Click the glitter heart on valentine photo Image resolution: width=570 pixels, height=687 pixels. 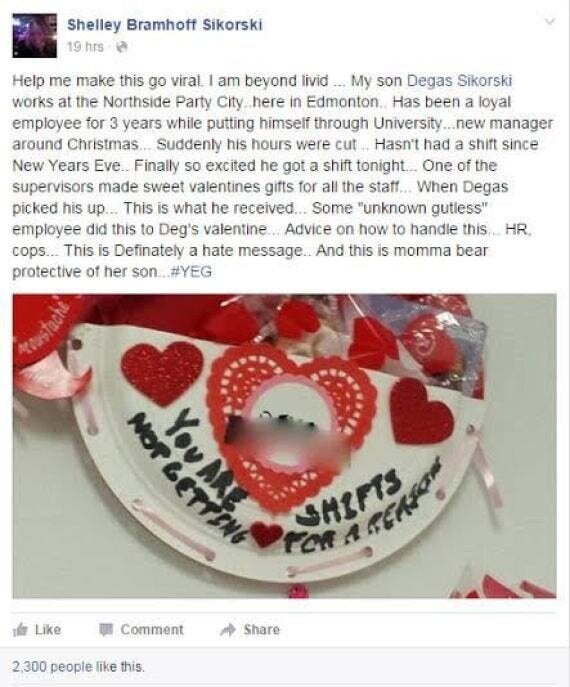[x=162, y=373]
